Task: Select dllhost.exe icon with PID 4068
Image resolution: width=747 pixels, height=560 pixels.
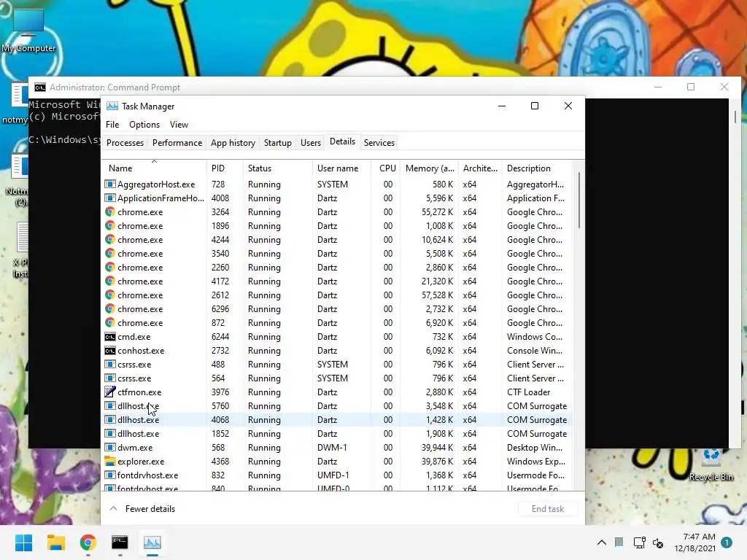Action: click(110, 419)
